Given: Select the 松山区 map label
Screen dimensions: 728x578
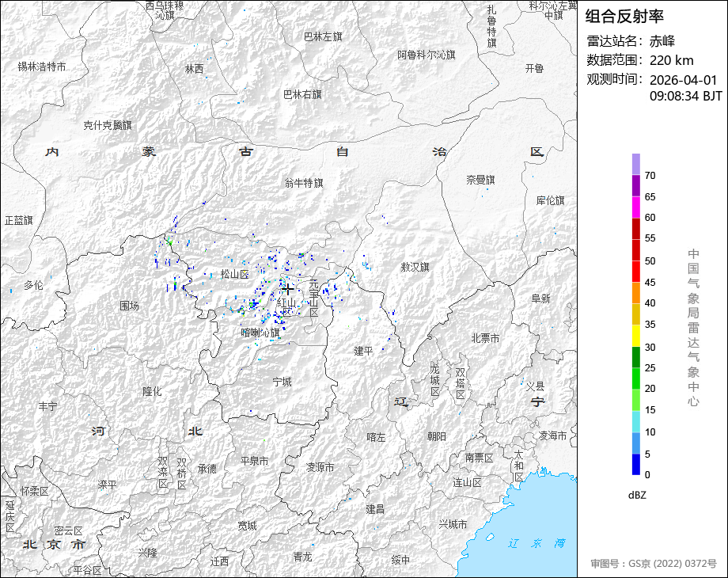Looking at the screenshot, I should coord(235,275).
